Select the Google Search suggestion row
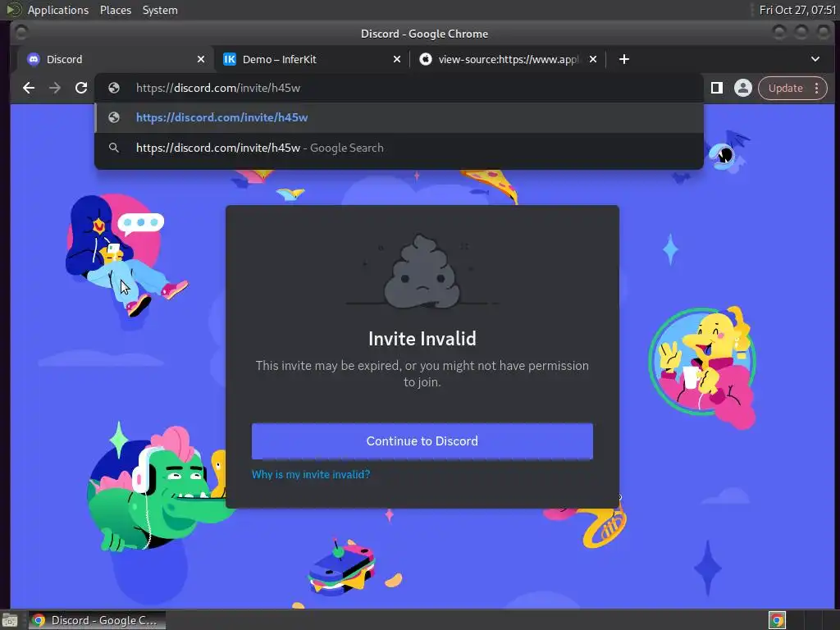Viewport: 840px width, 630px height. pyautogui.click(x=399, y=148)
